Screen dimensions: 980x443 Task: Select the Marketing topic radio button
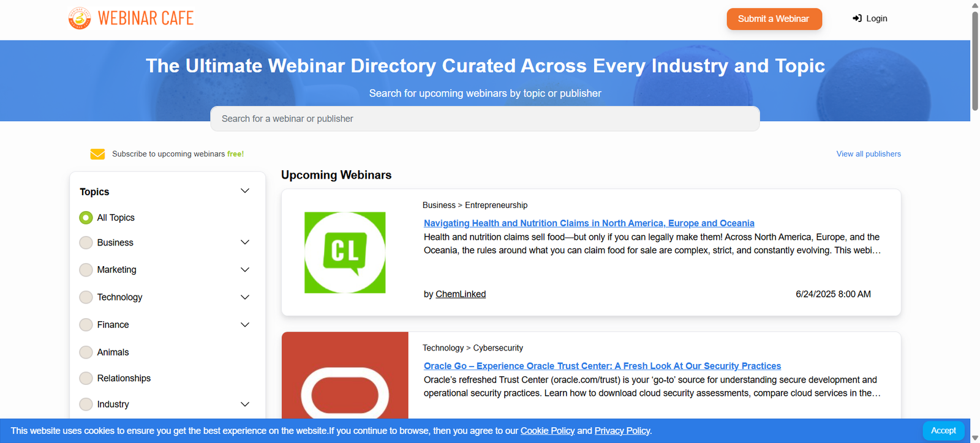(86, 270)
